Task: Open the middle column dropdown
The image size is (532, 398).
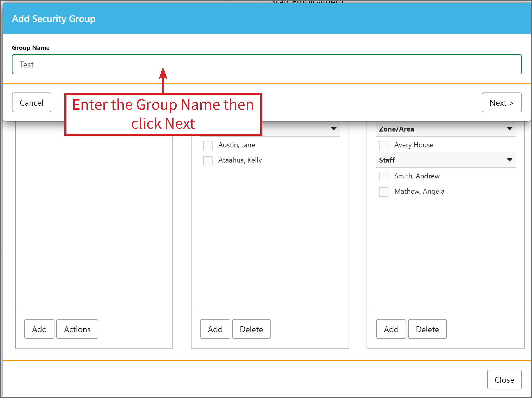Action: pos(334,129)
